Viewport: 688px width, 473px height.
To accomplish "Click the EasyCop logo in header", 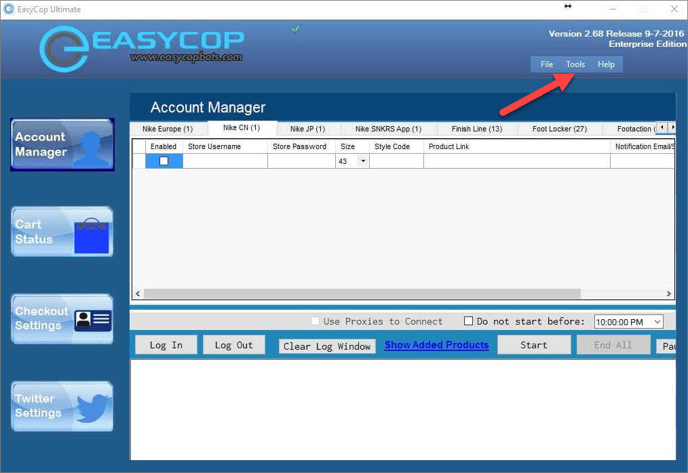I will click(141, 48).
